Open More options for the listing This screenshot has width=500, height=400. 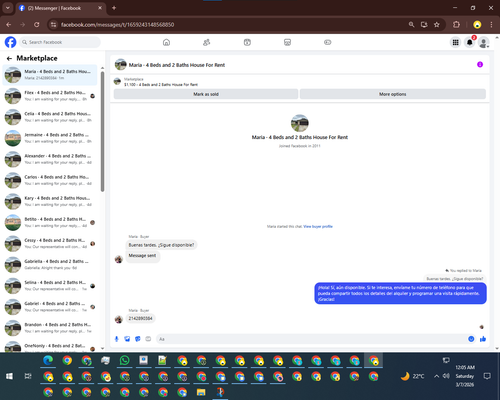pos(393,94)
